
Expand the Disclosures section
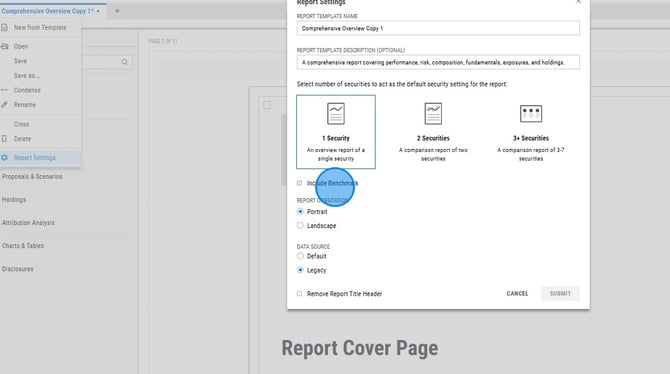click(18, 269)
